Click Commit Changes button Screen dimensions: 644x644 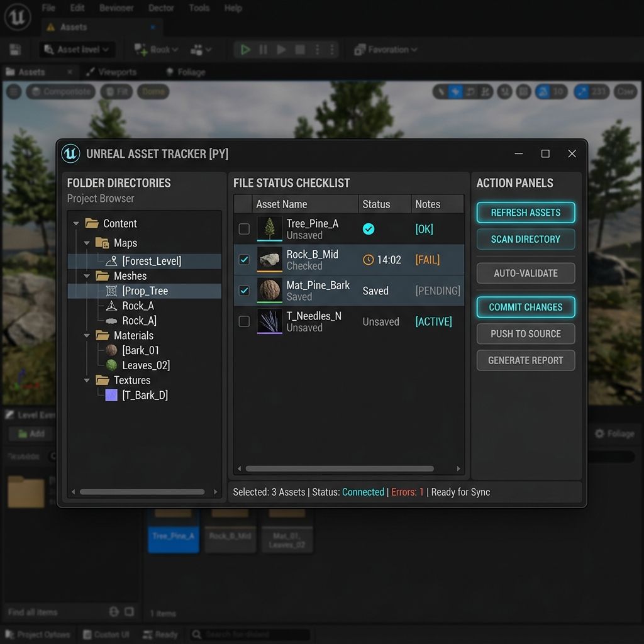[525, 307]
